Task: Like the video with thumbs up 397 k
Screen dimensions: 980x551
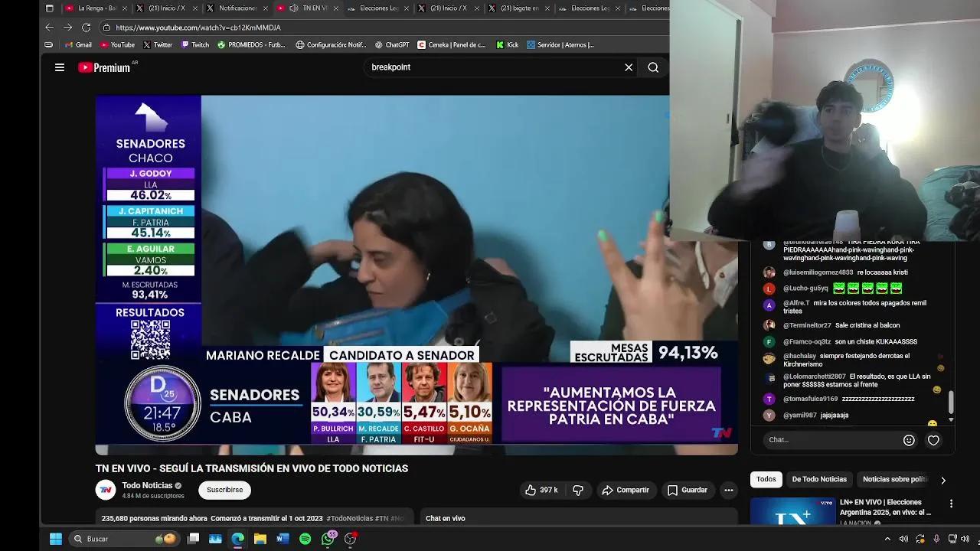Action: click(x=541, y=490)
